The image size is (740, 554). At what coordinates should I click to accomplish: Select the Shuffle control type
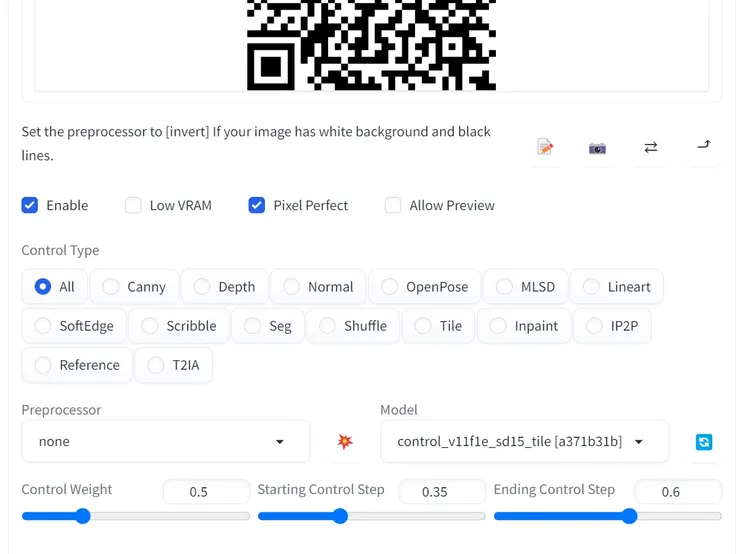(x=353, y=326)
